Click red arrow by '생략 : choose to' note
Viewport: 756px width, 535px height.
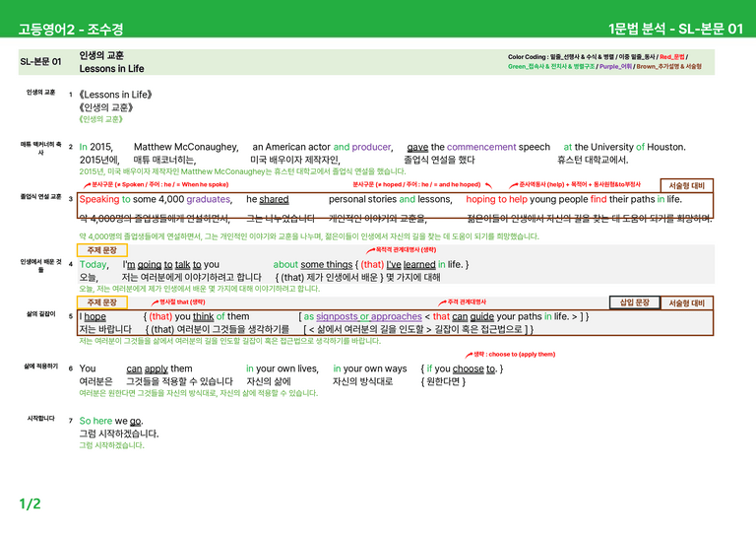pyautogui.click(x=469, y=355)
